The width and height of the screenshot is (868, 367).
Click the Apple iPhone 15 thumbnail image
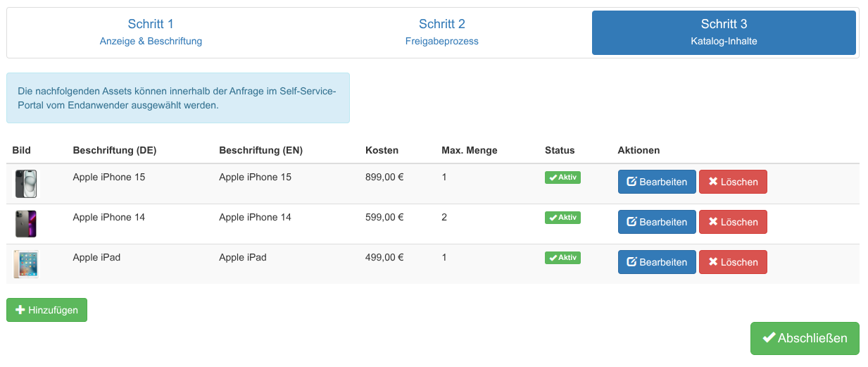pyautogui.click(x=26, y=184)
